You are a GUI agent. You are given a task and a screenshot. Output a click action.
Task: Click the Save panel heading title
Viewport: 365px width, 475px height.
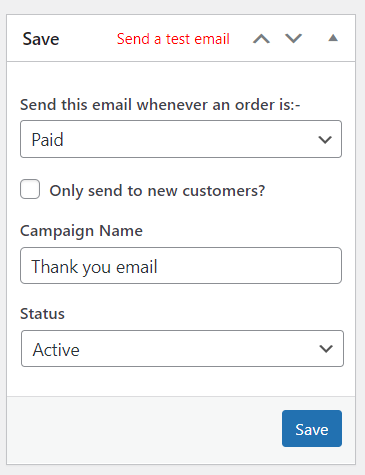click(x=41, y=39)
